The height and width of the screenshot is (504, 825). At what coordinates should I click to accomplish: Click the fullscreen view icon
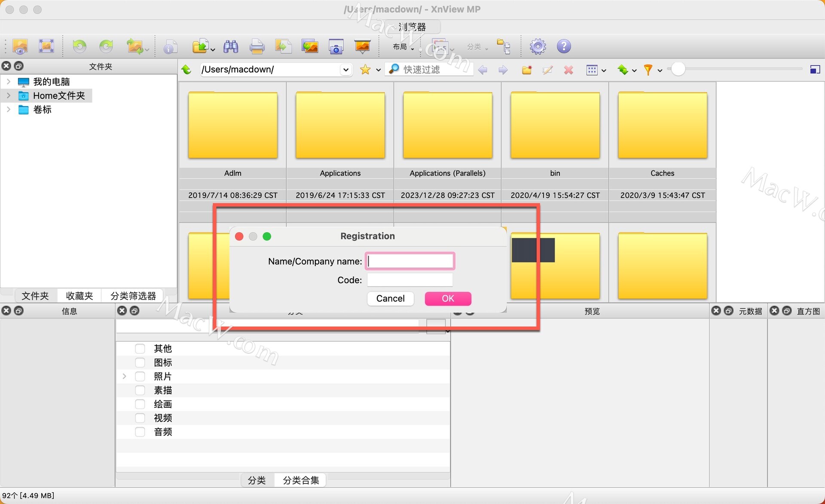(x=46, y=46)
